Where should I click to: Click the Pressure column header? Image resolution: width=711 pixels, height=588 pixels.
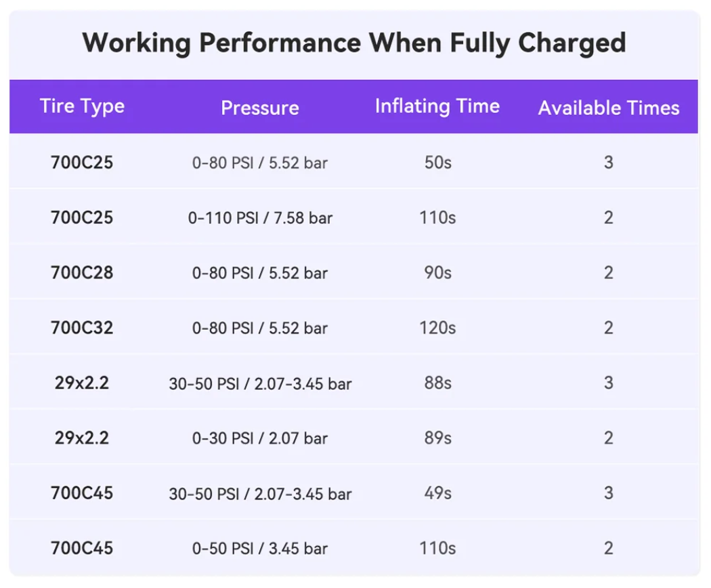(260, 108)
